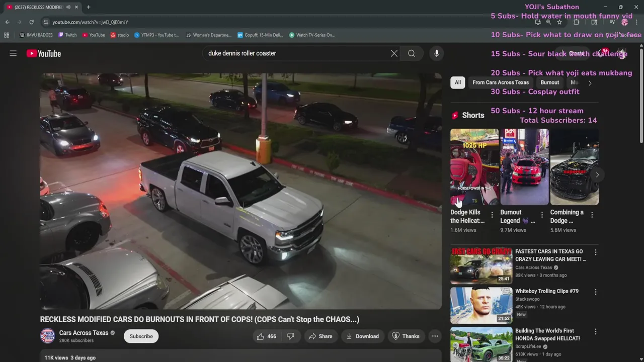This screenshot has height=362, width=644.
Task: Click the main video player
Action: (241, 191)
